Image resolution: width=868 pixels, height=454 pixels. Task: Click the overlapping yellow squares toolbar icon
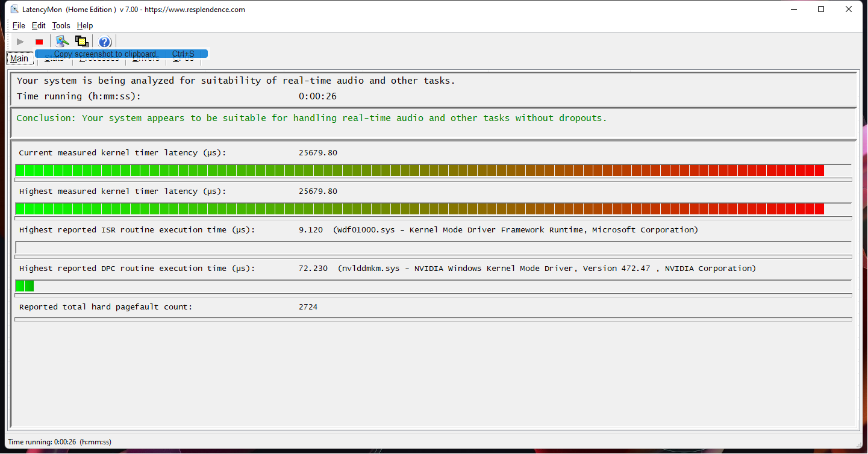pos(82,42)
